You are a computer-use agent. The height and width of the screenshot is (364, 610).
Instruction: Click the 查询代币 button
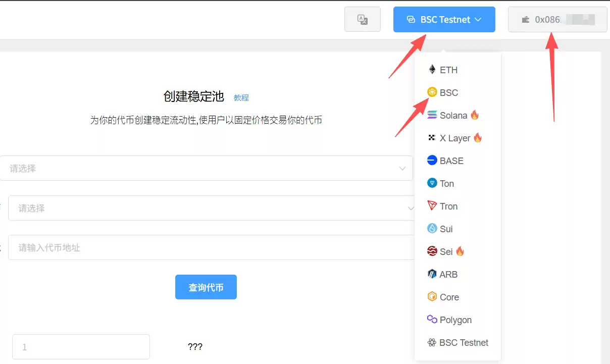[206, 286]
